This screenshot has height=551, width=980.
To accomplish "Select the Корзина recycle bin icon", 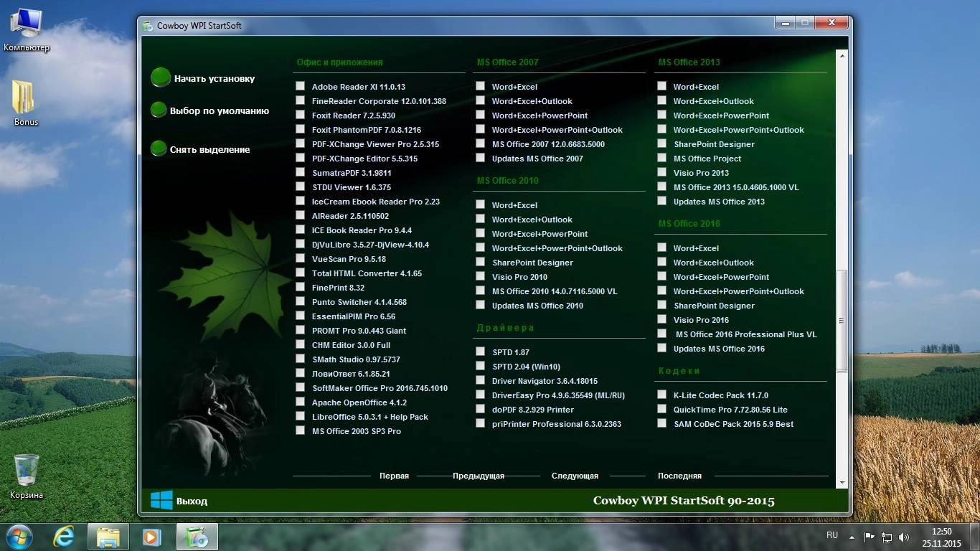I will click(27, 476).
